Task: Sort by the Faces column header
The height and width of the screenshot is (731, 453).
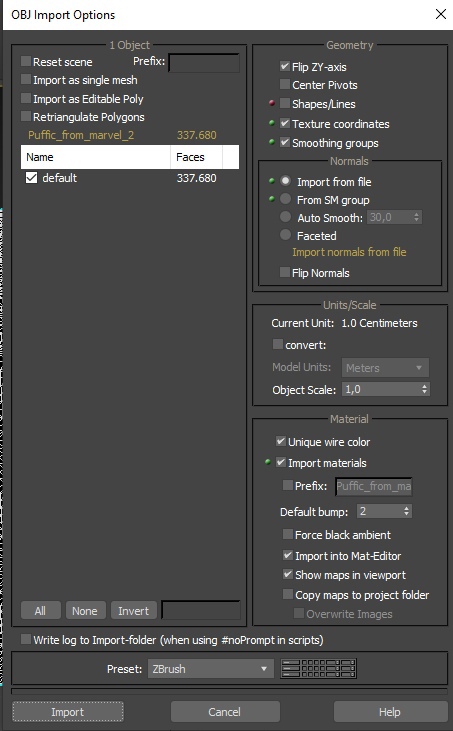Action: point(196,157)
